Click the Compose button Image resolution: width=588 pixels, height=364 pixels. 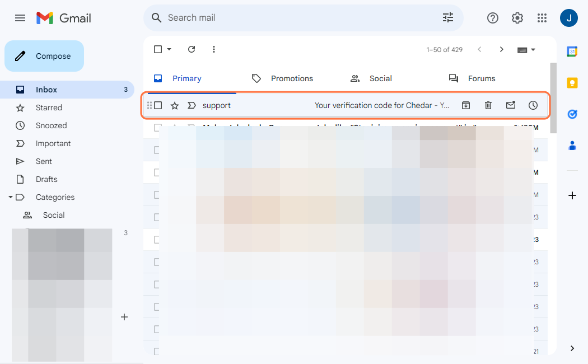click(44, 56)
